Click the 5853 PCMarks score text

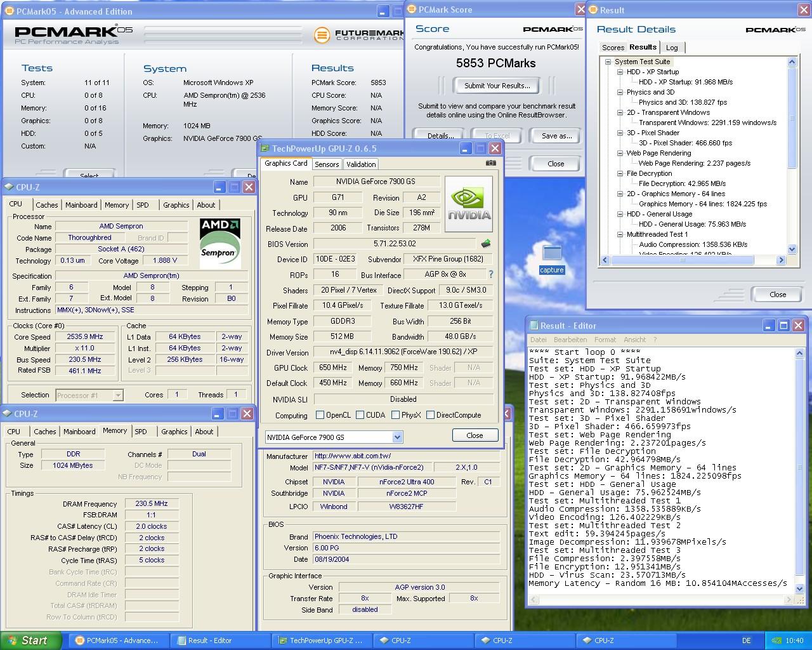point(495,63)
